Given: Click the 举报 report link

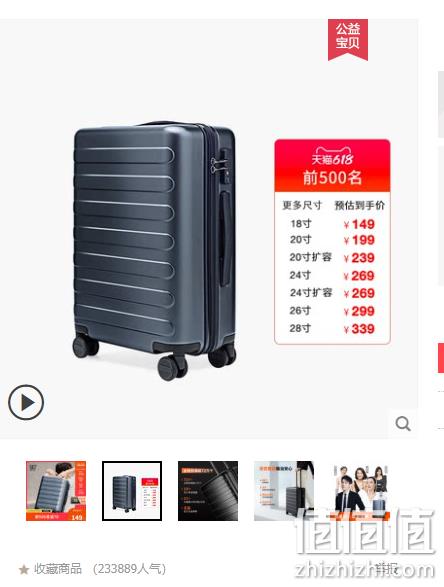Looking at the screenshot, I should coord(386,569).
